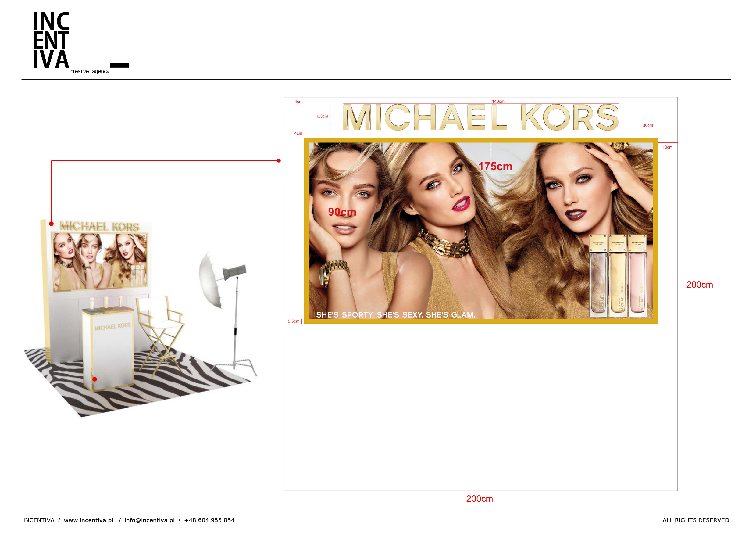Click the studio umbrella light in the render

coord(227,313)
